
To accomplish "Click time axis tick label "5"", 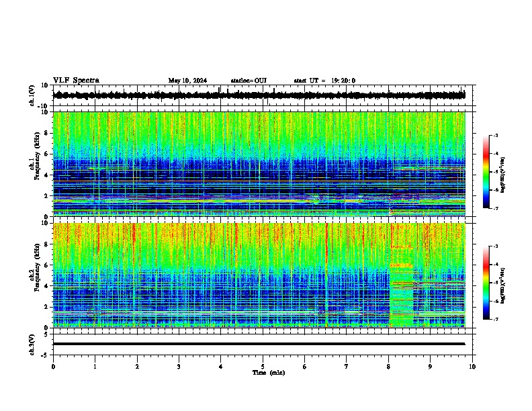I will tap(263, 367).
